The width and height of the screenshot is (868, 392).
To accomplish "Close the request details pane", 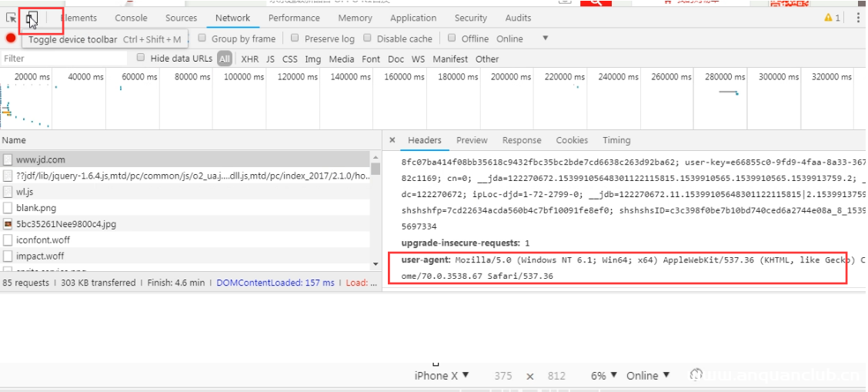I will click(392, 140).
